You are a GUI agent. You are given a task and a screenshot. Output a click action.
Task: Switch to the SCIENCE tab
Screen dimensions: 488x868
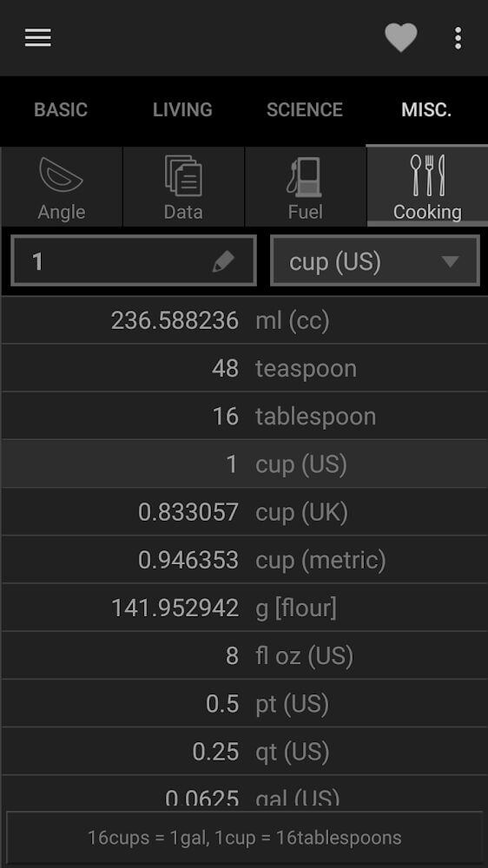[305, 109]
